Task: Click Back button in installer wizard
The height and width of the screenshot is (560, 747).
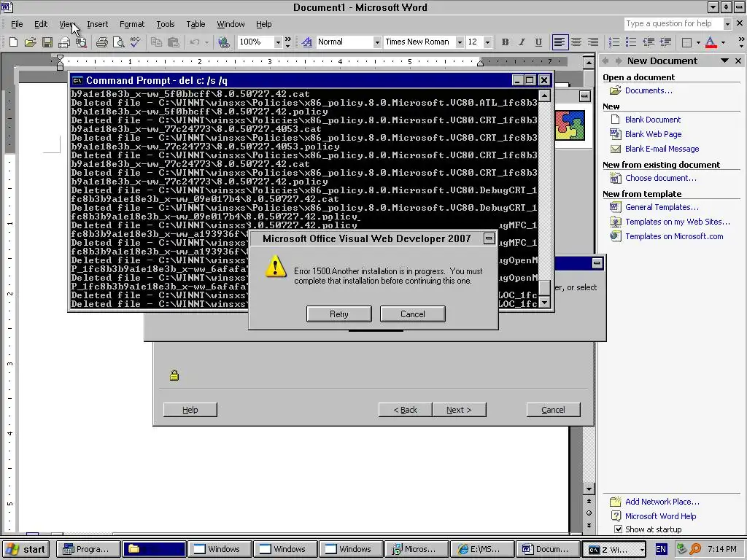Action: 406,410
